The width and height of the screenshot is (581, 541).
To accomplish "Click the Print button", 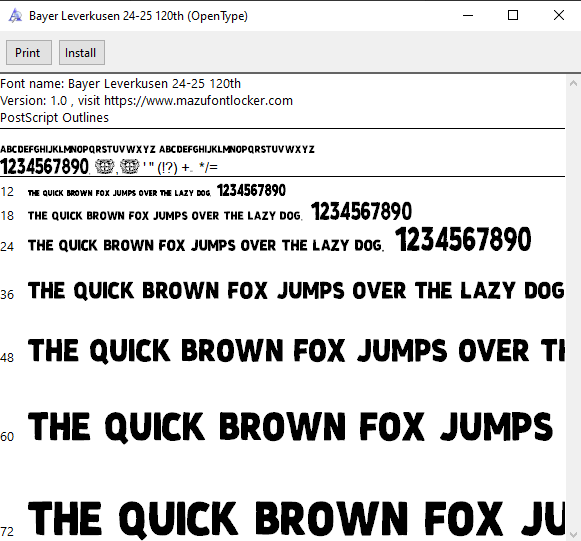I will click(x=29, y=53).
